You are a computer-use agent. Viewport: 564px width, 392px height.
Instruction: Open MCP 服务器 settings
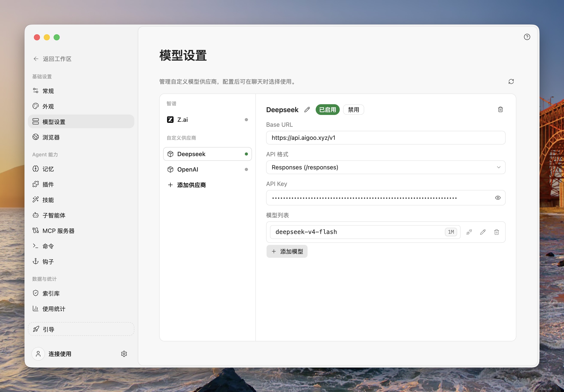coord(81,231)
